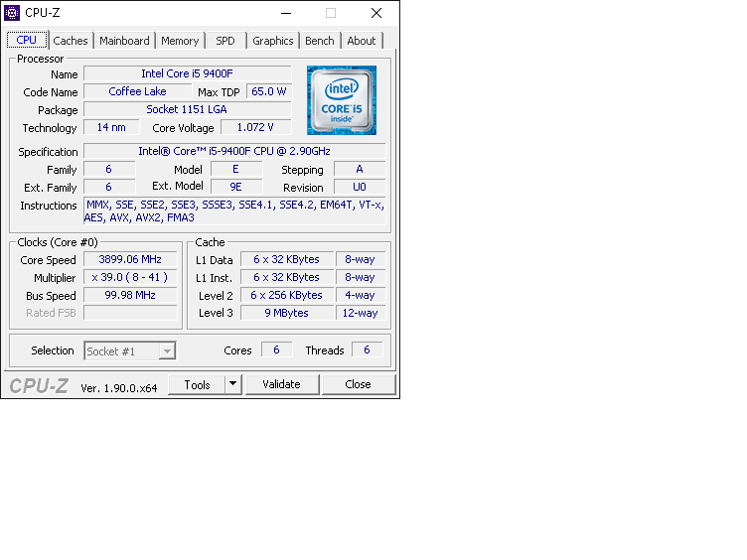Click the Stepping value A
This screenshot has width=747, height=560.
[360, 170]
